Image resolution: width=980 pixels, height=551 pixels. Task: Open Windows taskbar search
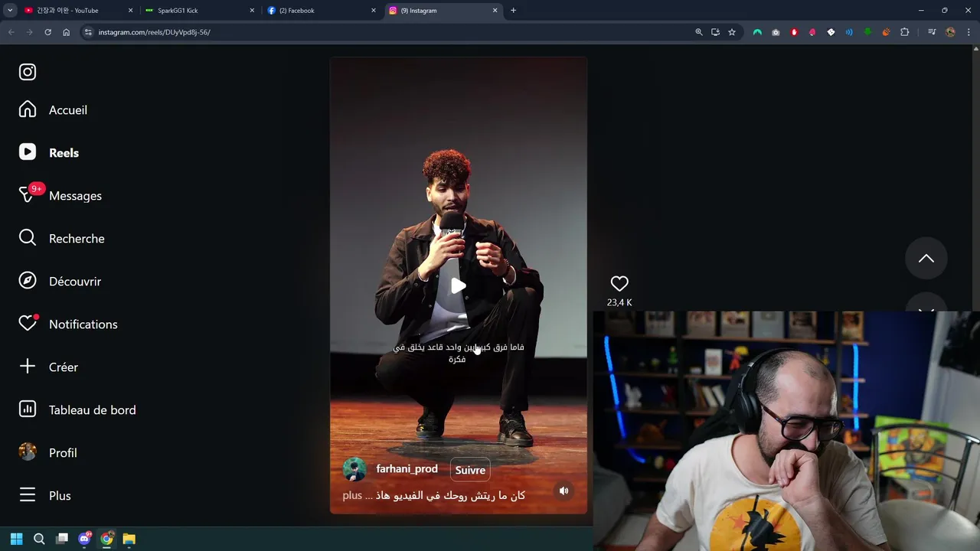click(x=39, y=539)
